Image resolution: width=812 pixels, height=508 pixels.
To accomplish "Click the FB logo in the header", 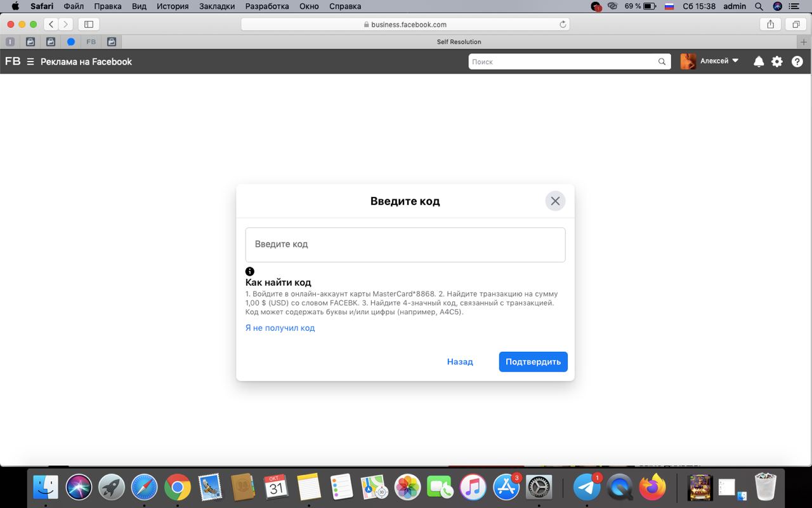I will click(x=13, y=61).
